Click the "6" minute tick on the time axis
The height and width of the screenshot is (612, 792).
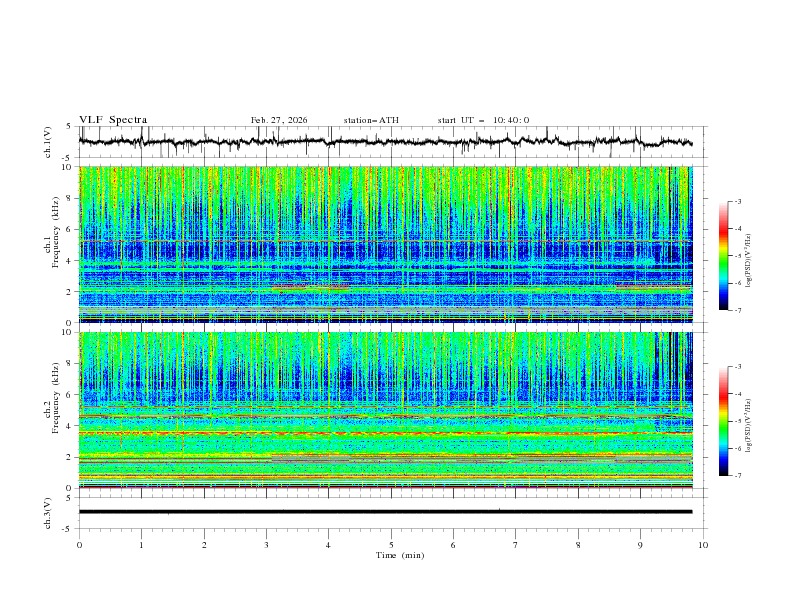pos(453,545)
